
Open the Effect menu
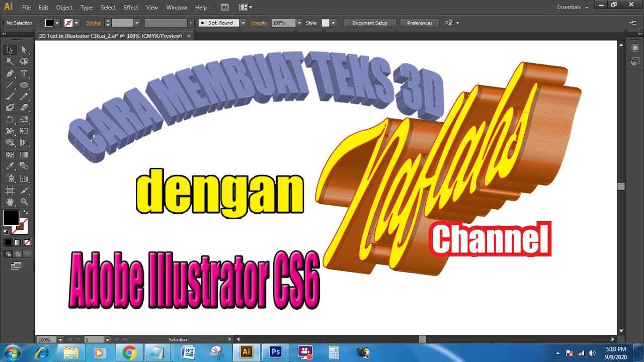tap(131, 8)
